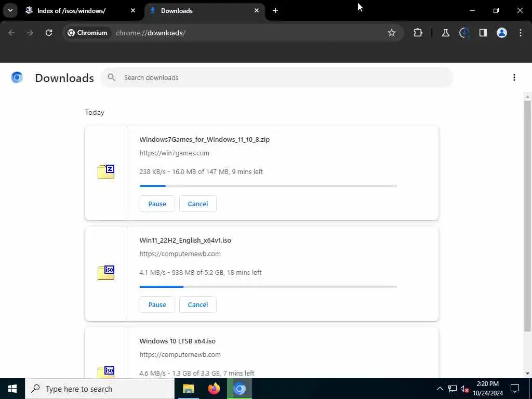Open the Extensions puzzle icon
The height and width of the screenshot is (399, 532).
pyautogui.click(x=418, y=33)
